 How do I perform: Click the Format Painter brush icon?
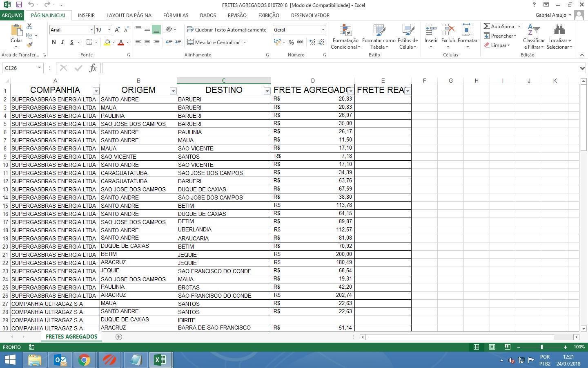pyautogui.click(x=29, y=45)
